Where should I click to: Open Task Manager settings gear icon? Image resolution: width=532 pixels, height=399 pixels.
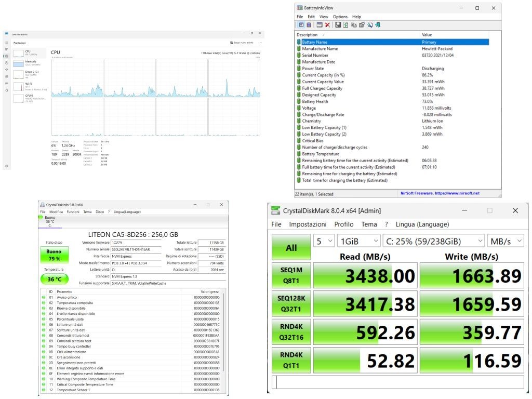pos(6,166)
